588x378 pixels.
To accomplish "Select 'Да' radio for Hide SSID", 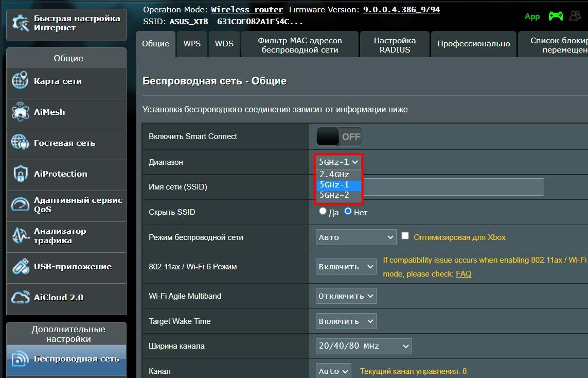I will [323, 211].
